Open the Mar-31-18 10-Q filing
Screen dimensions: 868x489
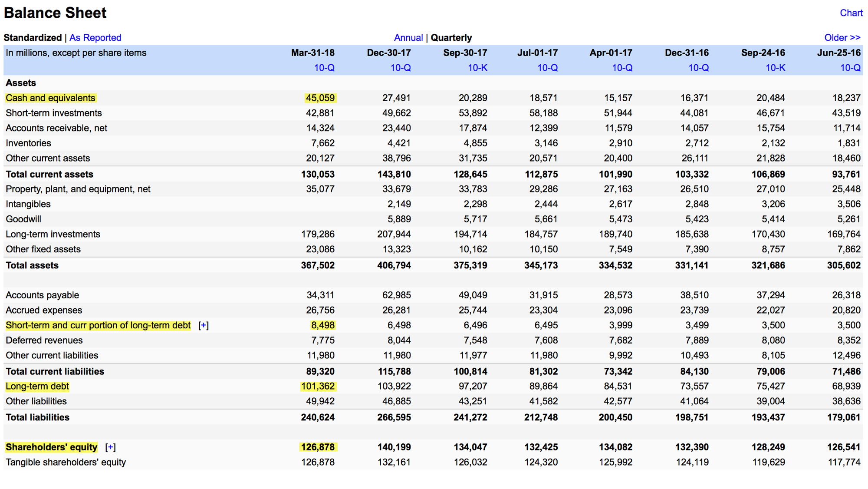[x=324, y=68]
